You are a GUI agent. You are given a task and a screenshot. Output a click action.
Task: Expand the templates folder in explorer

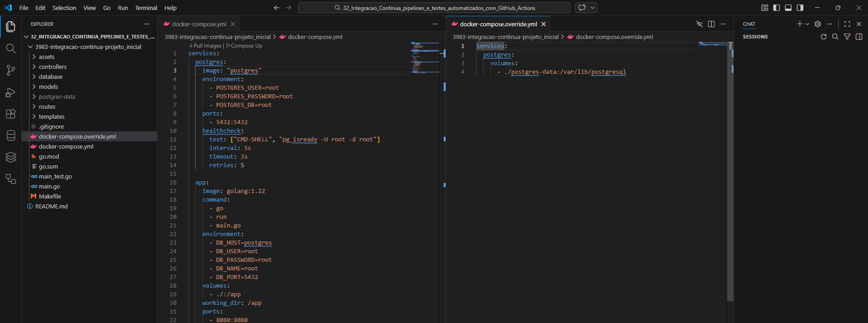click(x=52, y=116)
